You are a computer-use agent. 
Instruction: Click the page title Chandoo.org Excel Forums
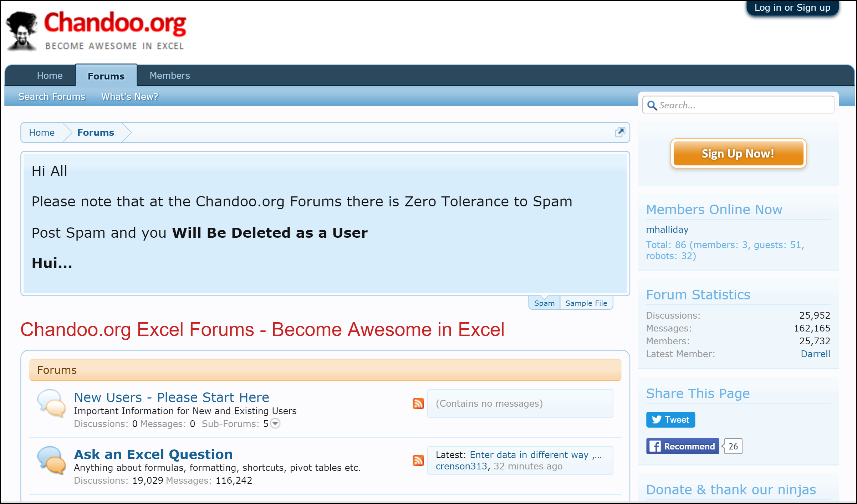tap(262, 329)
